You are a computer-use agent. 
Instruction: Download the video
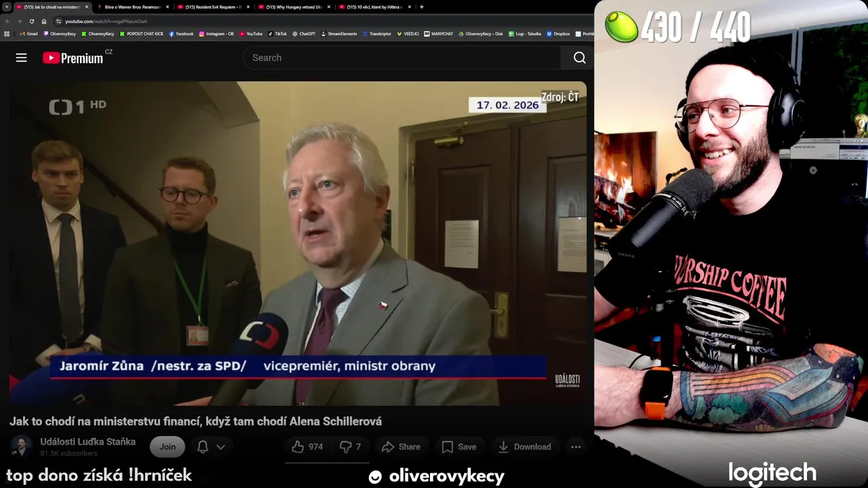click(524, 447)
